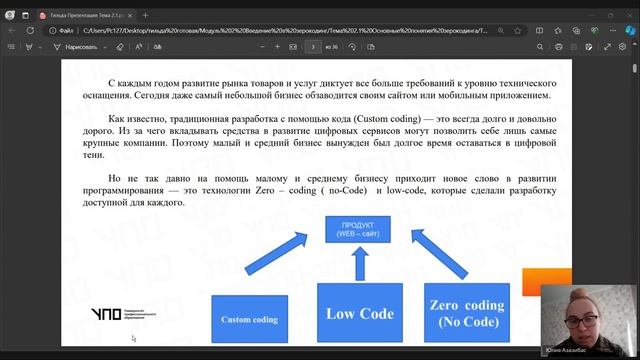Click the presenter webcam thumbnail
This screenshot has height=360, width=640.
(588, 320)
